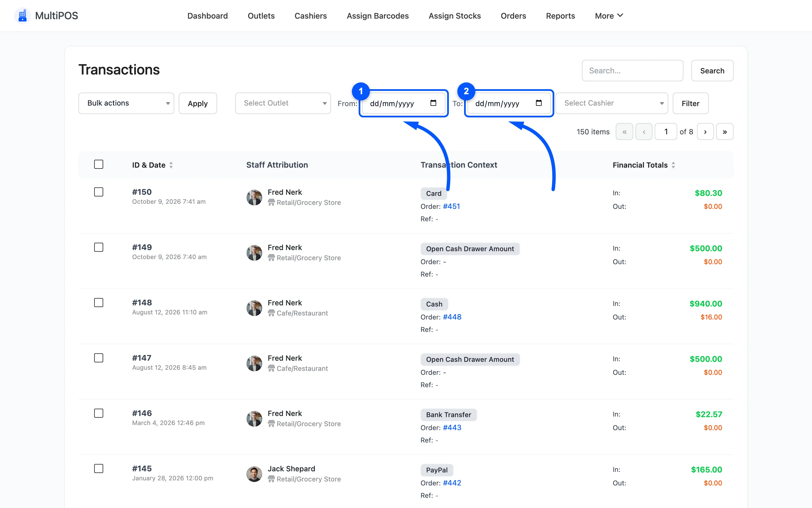Image resolution: width=812 pixels, height=508 pixels.
Task: Open order link #451
Action: pyautogui.click(x=451, y=206)
